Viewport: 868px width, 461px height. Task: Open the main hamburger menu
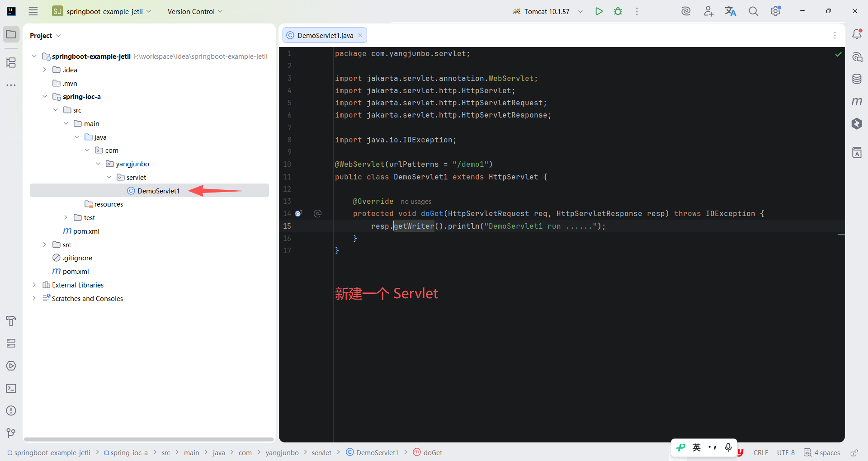(x=33, y=11)
